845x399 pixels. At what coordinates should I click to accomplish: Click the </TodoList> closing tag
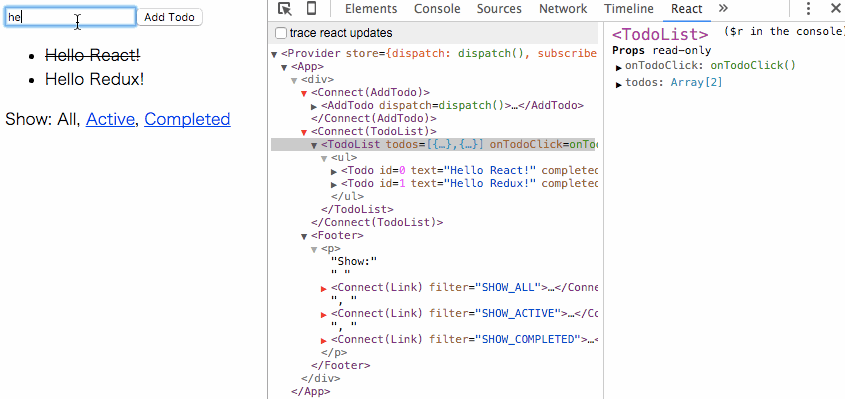pos(357,210)
